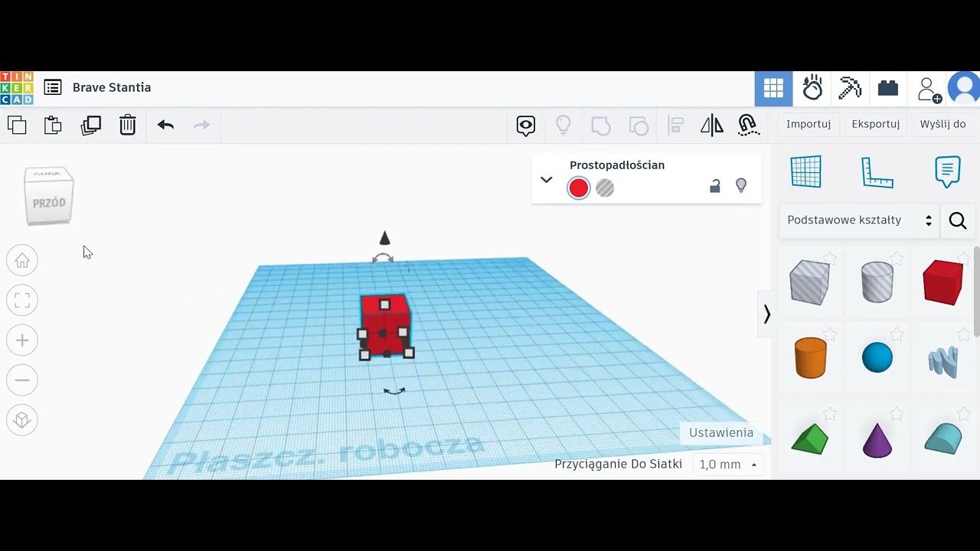Image resolution: width=980 pixels, height=551 pixels.
Task: Select the red solid color swatch
Action: click(x=579, y=187)
